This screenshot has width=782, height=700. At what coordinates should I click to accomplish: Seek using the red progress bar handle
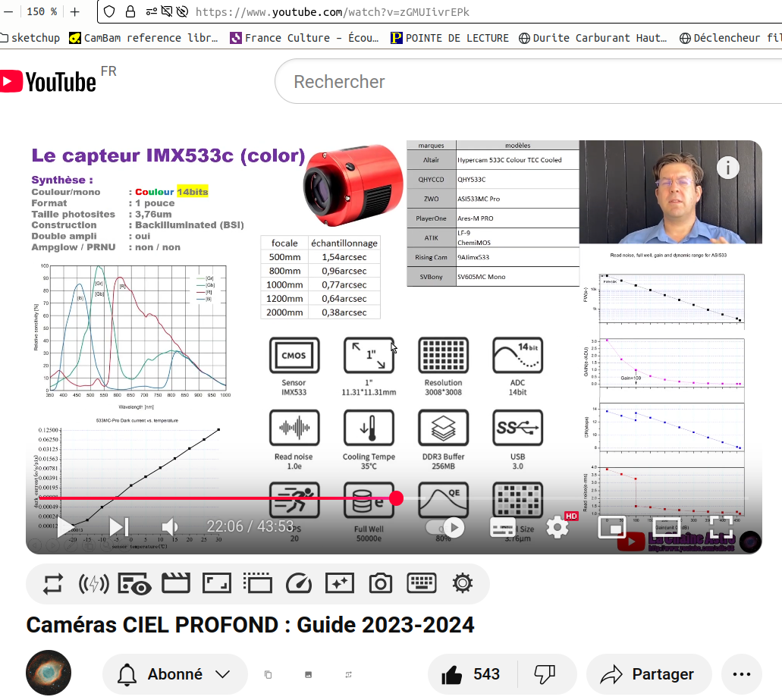[397, 498]
